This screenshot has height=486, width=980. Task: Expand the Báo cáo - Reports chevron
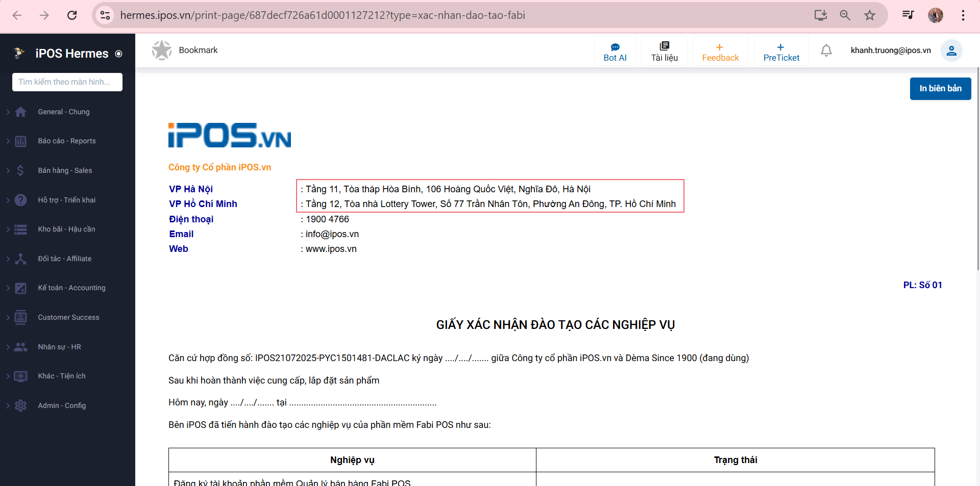pyautogui.click(x=8, y=141)
